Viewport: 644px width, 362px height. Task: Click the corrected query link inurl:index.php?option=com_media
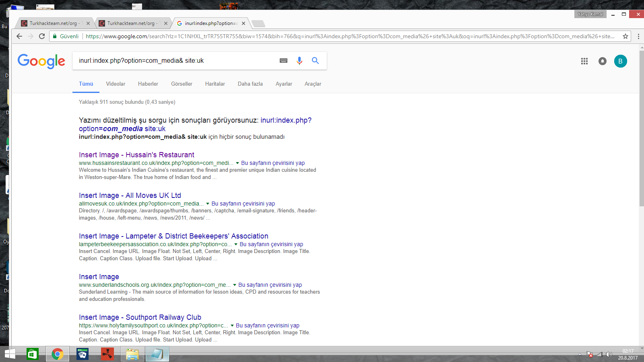195,124
